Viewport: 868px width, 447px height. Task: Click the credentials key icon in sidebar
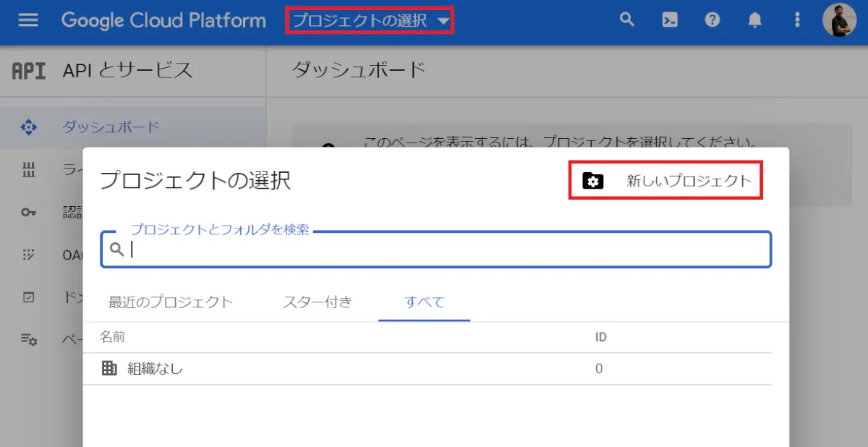28,213
